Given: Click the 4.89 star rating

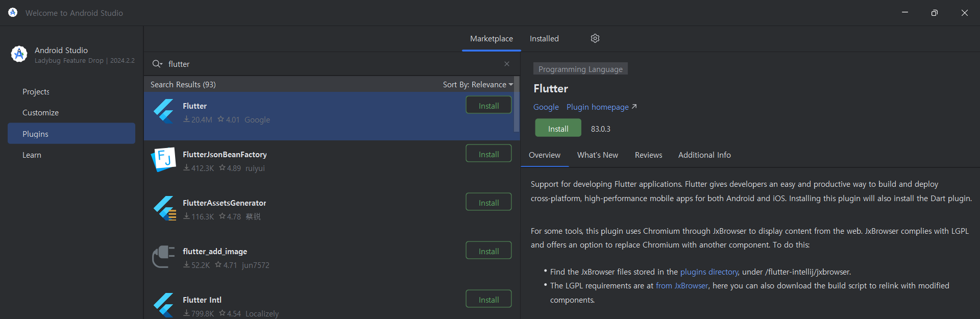Looking at the screenshot, I should 230,168.
